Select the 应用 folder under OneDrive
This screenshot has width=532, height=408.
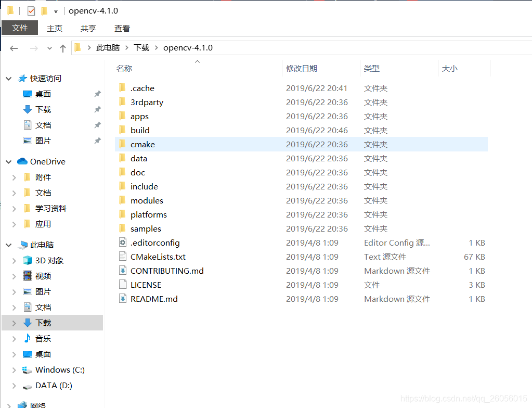tap(43, 224)
